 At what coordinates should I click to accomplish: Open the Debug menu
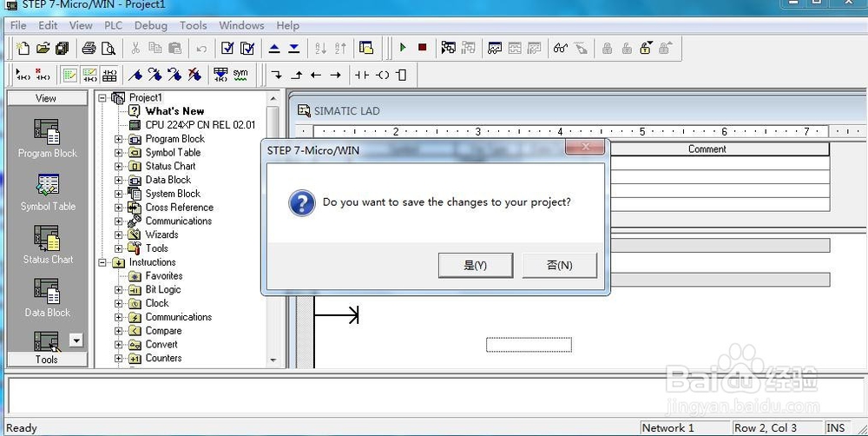tap(150, 25)
